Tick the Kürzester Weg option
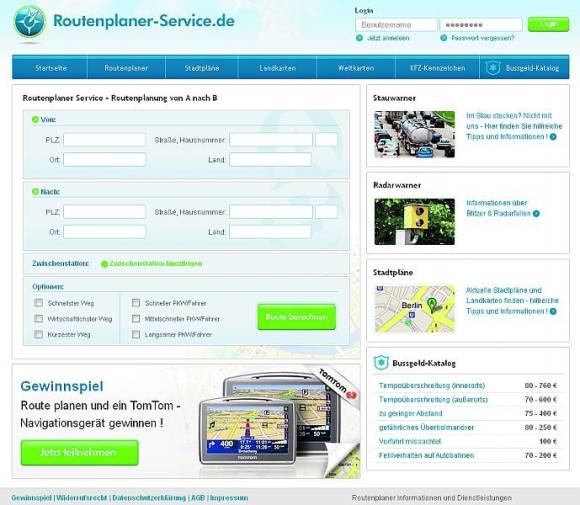 point(38,334)
